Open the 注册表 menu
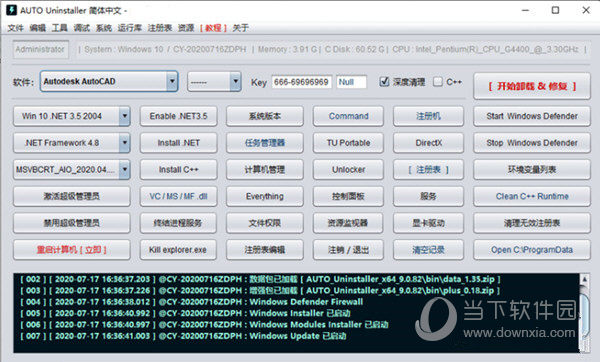The width and height of the screenshot is (600, 362). (160, 28)
